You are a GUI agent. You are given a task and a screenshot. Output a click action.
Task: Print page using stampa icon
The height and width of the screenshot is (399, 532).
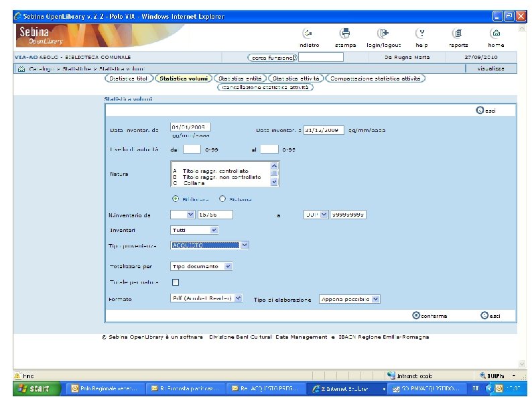[x=345, y=34]
